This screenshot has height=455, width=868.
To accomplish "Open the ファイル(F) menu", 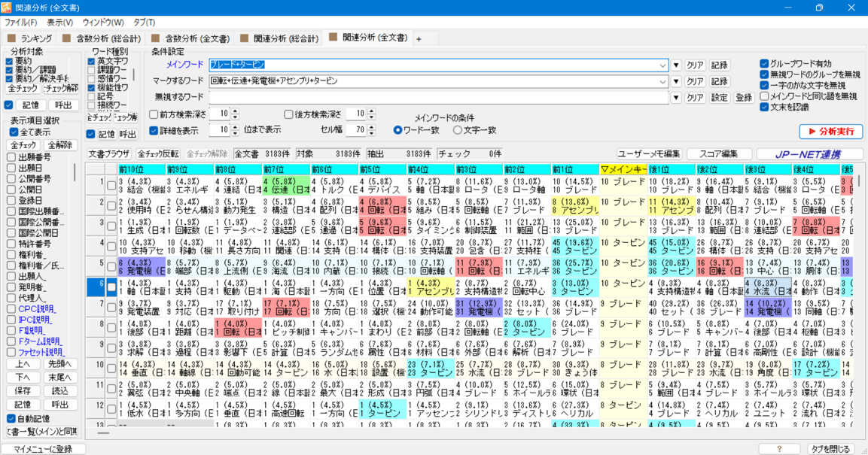I will coord(20,23).
